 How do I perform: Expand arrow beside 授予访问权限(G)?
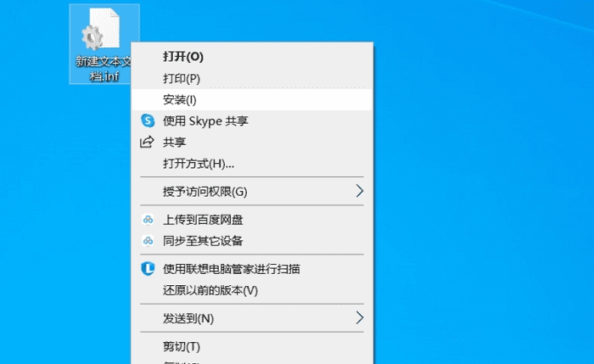(x=360, y=191)
